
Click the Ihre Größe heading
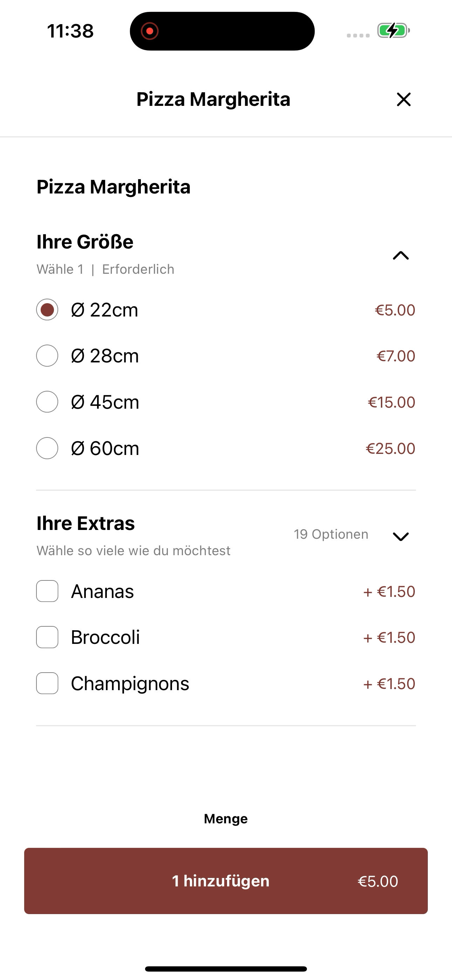pos(85,242)
